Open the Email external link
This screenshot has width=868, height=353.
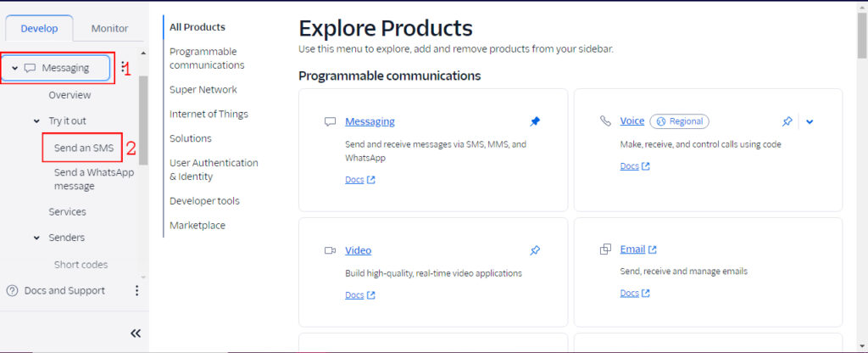pyautogui.click(x=638, y=249)
